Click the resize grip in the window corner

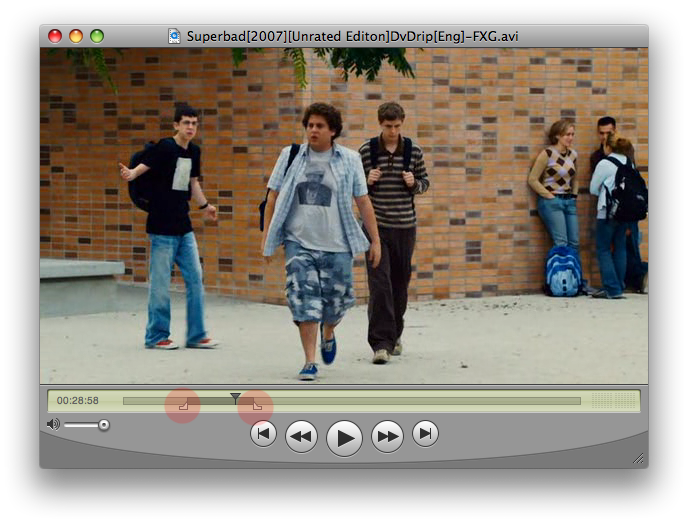click(638, 459)
